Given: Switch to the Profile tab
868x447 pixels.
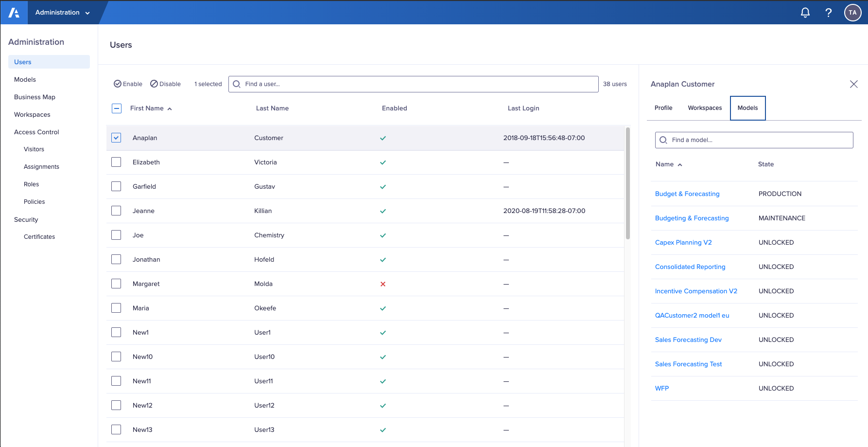Looking at the screenshot, I should (x=663, y=108).
